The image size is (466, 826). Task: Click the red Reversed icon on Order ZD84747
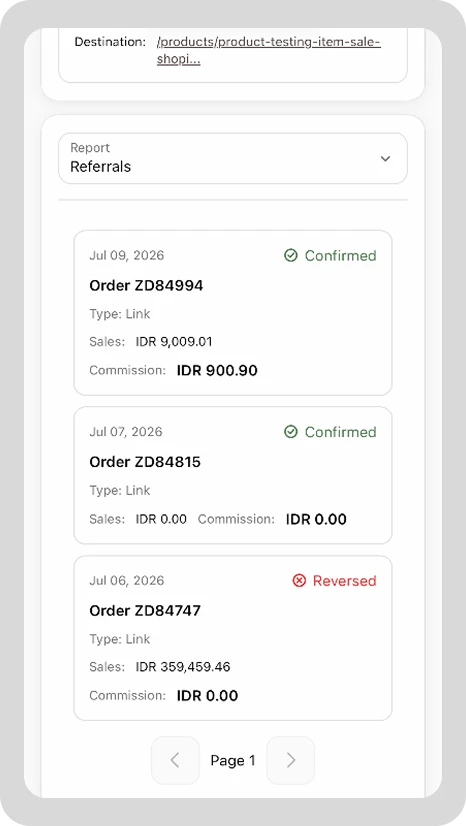(x=299, y=581)
